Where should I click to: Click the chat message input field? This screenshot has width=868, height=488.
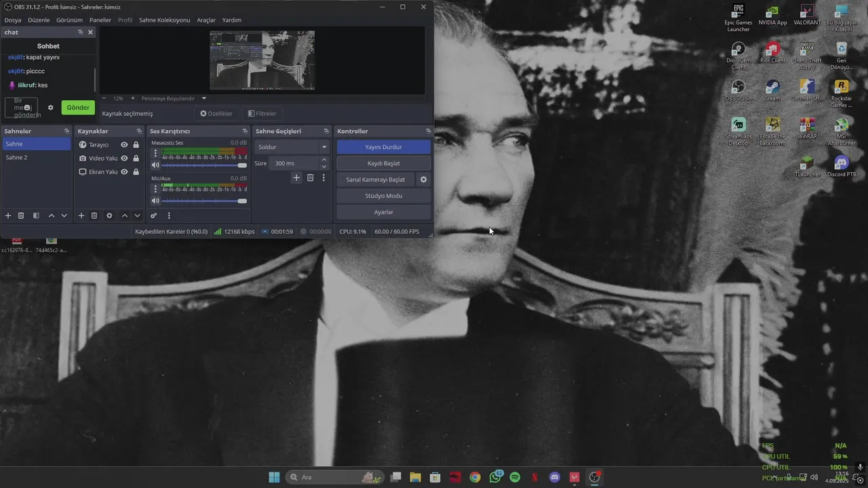21,107
